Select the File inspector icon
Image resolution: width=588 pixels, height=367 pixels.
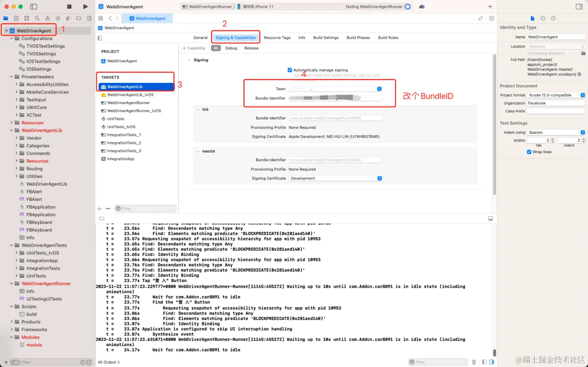point(532,18)
